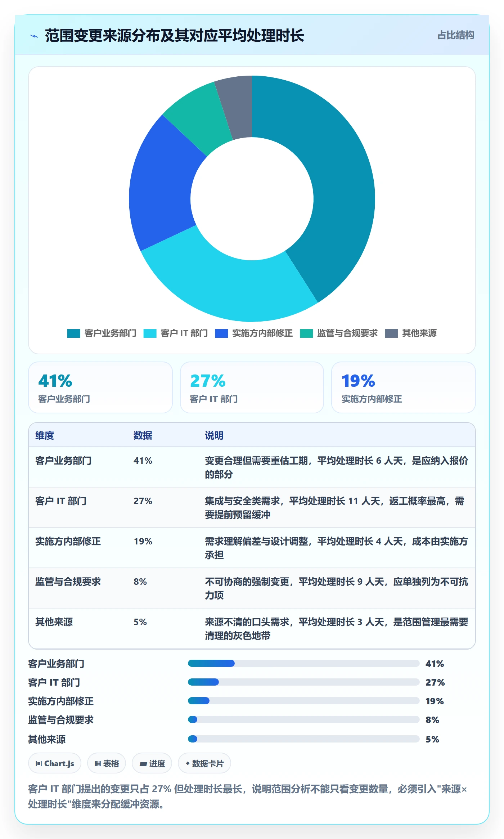Click the 监管与合规要求 8% progress bar
The height and width of the screenshot is (839, 504).
pos(303,719)
